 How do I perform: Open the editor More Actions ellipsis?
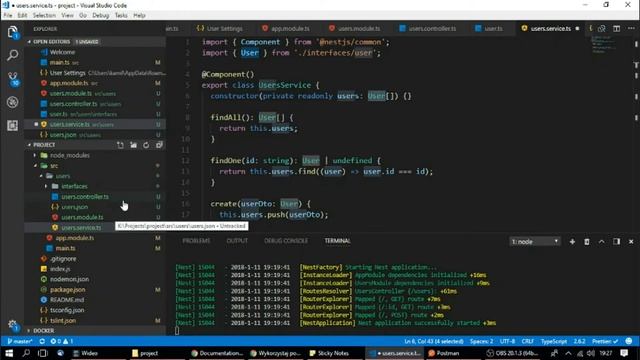pyautogui.click(x=631, y=29)
